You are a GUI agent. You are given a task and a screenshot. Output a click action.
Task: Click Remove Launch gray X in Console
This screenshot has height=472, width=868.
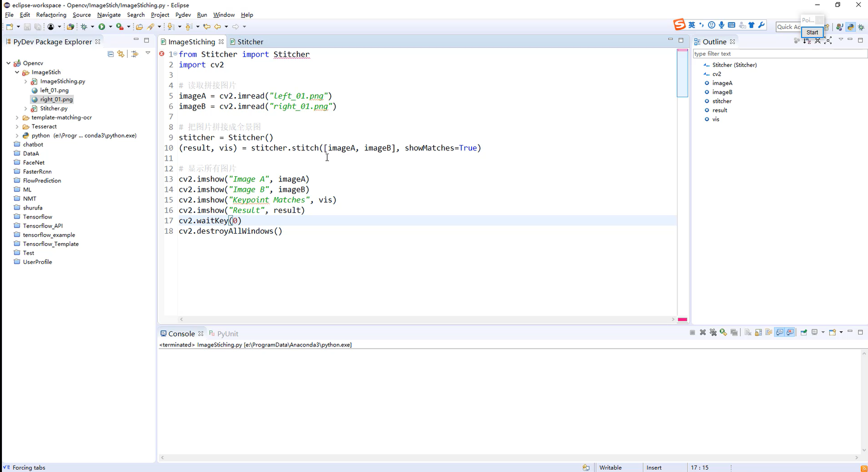point(703,332)
